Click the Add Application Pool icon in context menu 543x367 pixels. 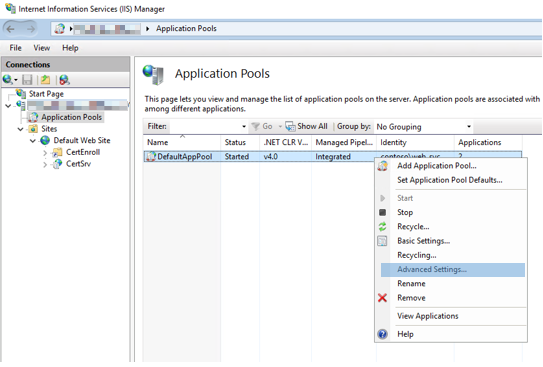point(382,166)
